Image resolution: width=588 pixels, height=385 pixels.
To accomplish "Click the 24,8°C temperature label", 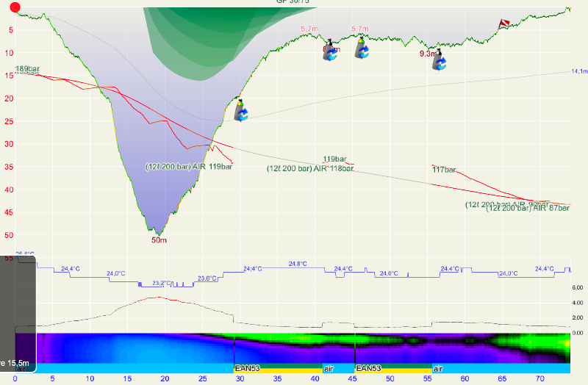I will (x=298, y=264).
